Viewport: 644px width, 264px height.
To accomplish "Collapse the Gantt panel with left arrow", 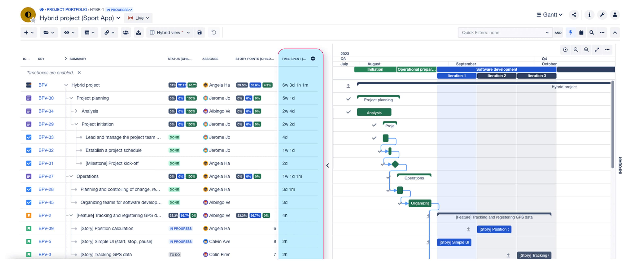I will (x=327, y=165).
